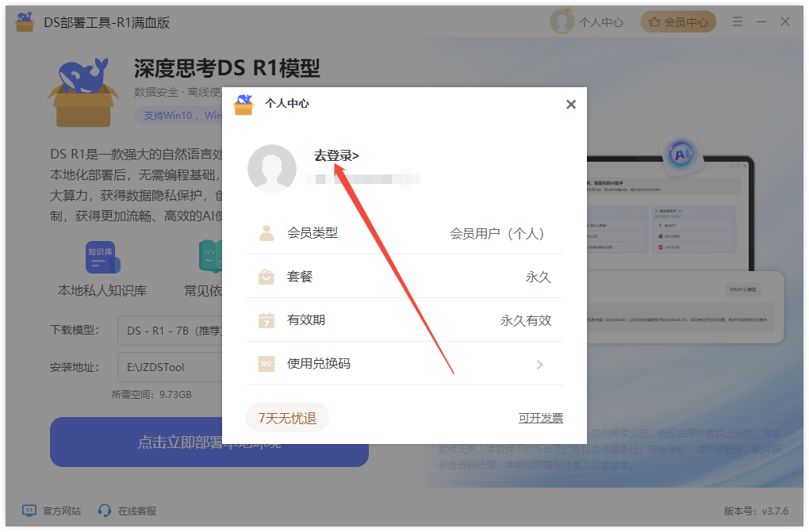Click the 版本号 v3.7.6 text
This screenshot has width=809, height=532.
pyautogui.click(x=756, y=511)
